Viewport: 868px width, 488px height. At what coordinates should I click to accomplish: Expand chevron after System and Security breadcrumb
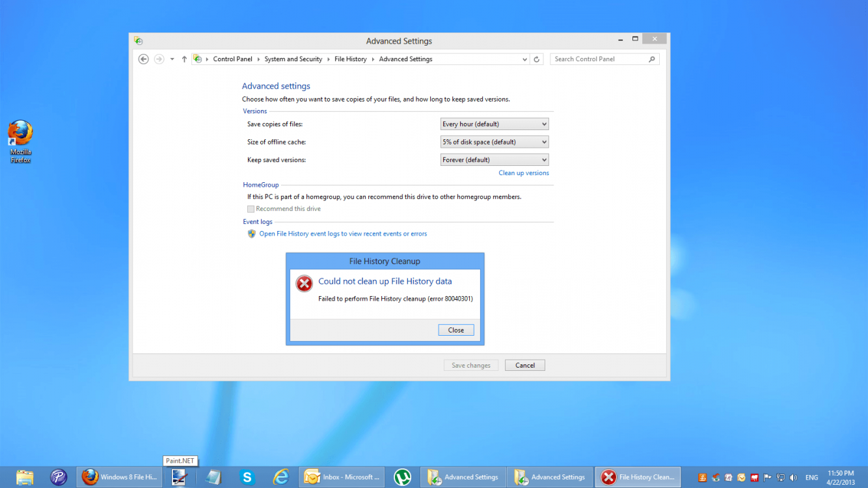coord(329,59)
